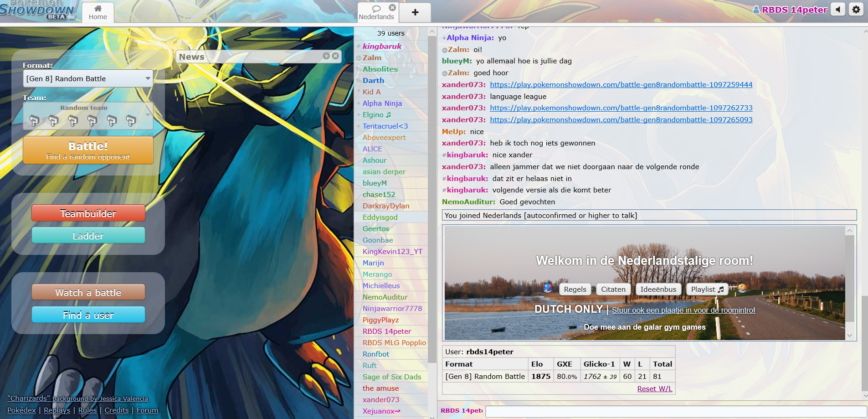Select user Alpha Ninja in user list
The height and width of the screenshot is (419, 868).
[391, 103]
